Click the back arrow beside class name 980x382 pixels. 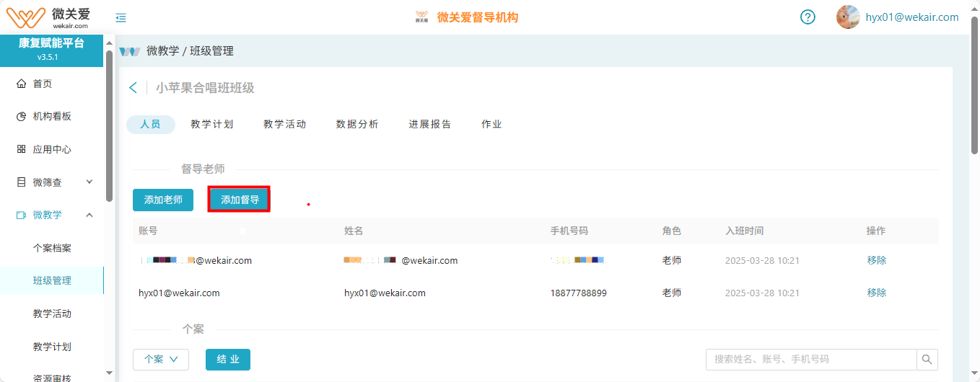[x=133, y=88]
